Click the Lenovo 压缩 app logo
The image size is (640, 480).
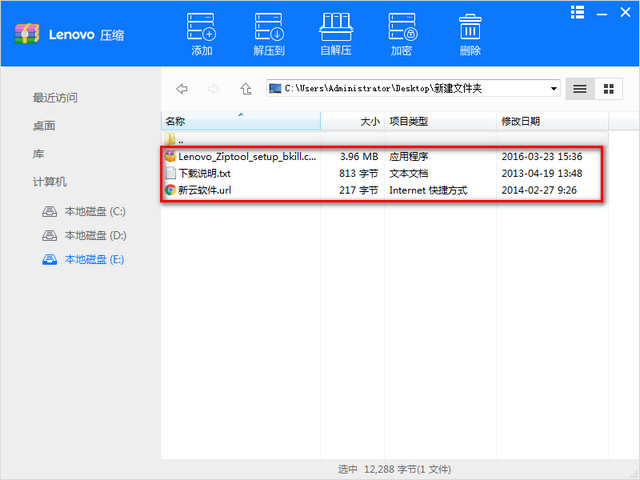[27, 33]
